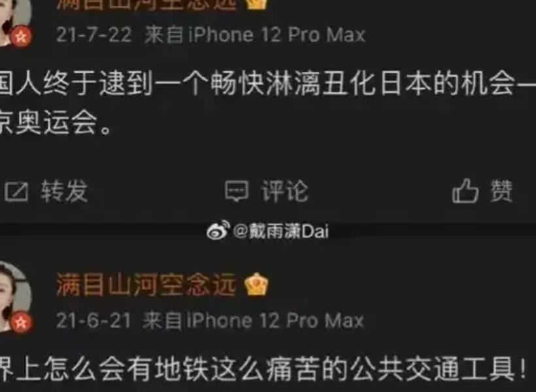This screenshot has height=392, width=536.
Task: Tap the 赞 like label
Action: (501, 191)
